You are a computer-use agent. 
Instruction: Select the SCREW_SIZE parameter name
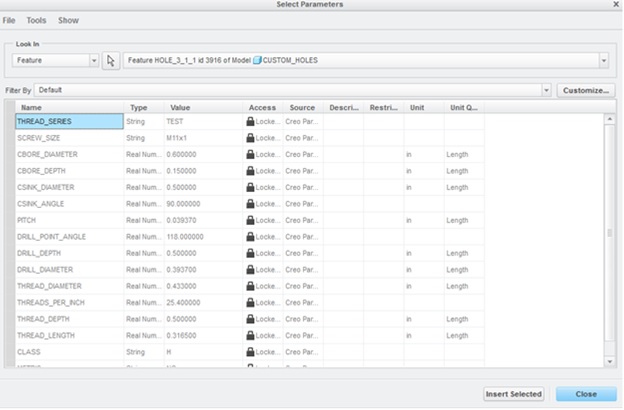(x=38, y=138)
